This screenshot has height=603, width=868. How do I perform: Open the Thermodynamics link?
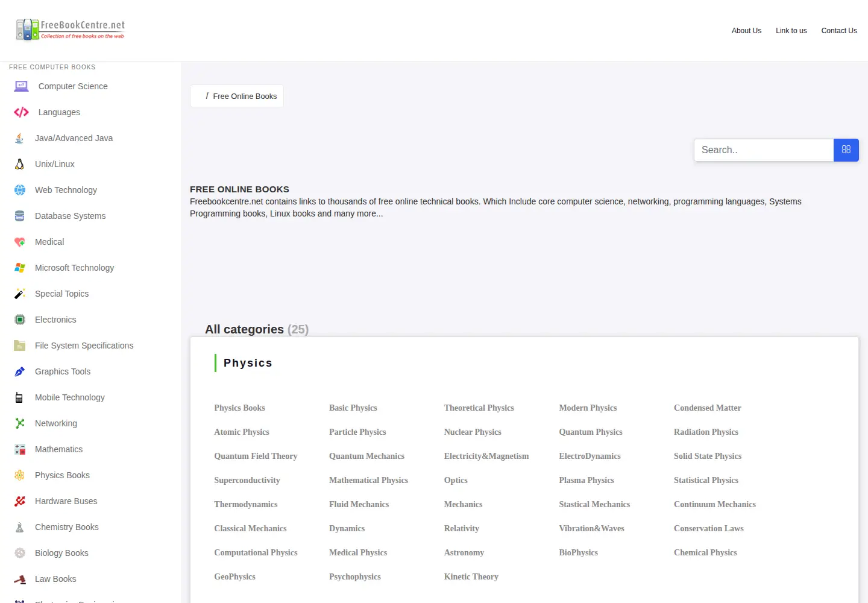pos(246,504)
